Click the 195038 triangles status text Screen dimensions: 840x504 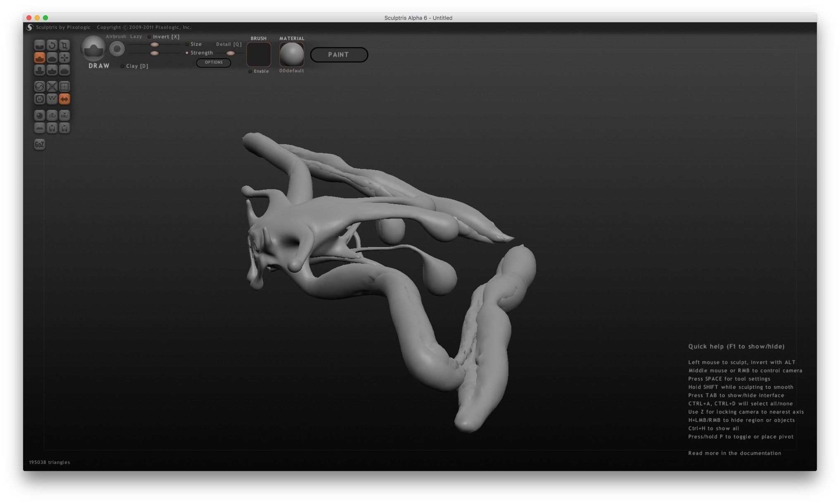[x=50, y=462]
